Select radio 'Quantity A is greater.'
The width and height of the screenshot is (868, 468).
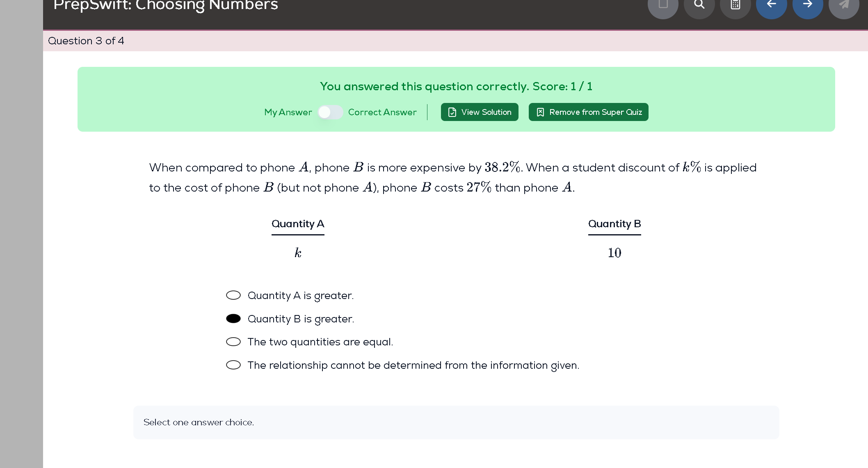coord(233,295)
